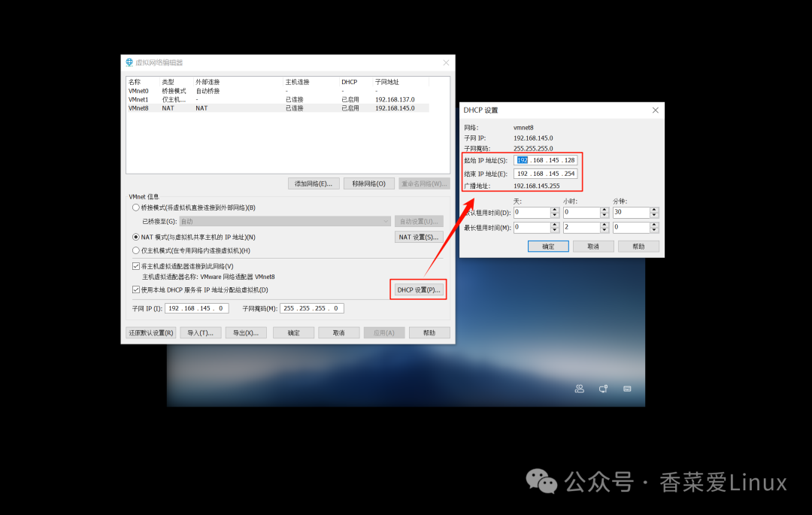Click the globe icon in Virtual Network Editor title
The width and height of the screenshot is (812, 515).
[x=129, y=62]
